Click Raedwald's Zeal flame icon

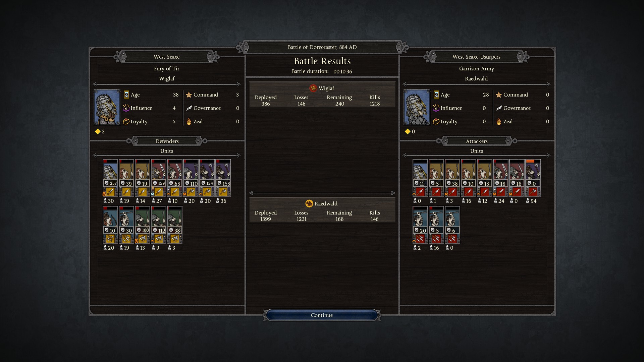click(x=499, y=122)
